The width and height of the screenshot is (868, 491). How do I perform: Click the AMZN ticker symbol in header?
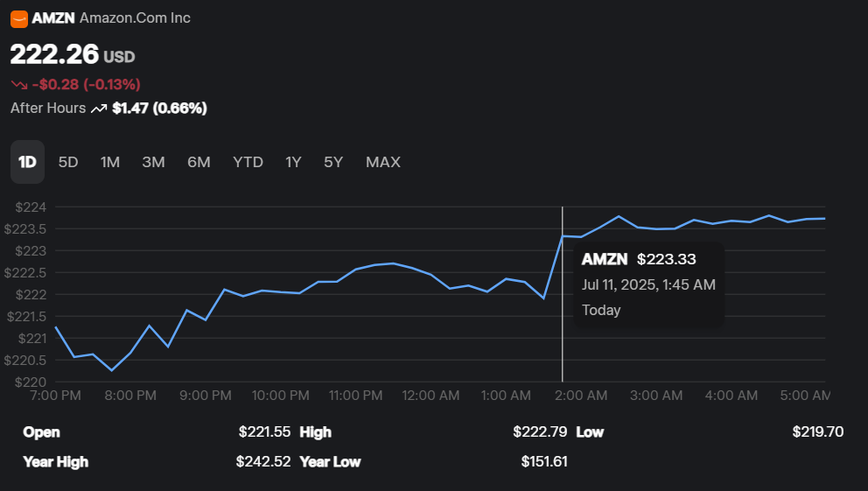pos(53,18)
